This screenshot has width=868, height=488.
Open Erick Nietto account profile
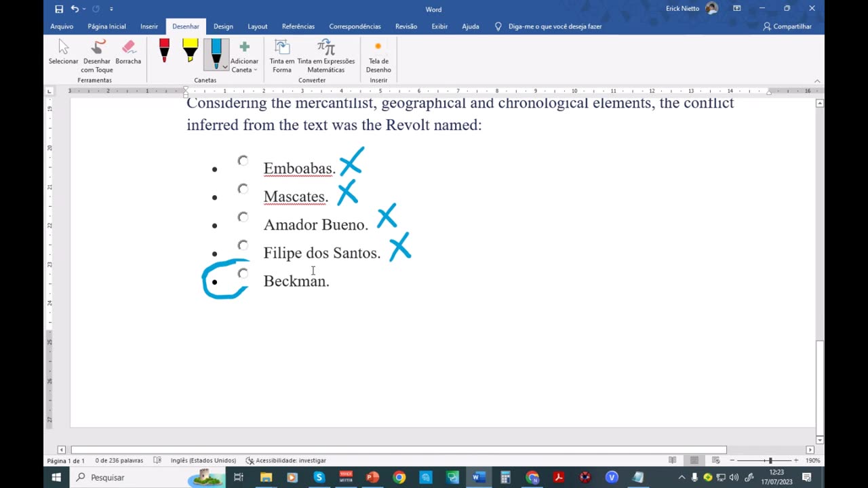tap(692, 9)
